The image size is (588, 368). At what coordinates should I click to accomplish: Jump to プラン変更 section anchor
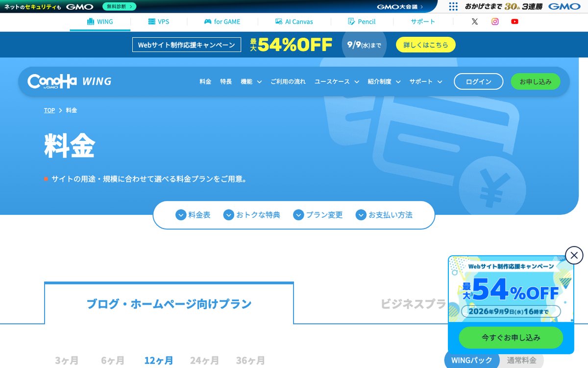click(318, 215)
